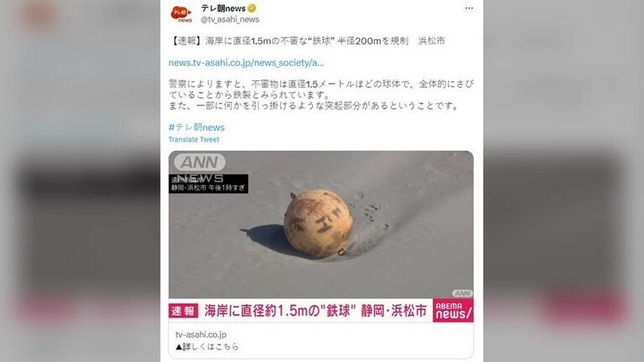Open the news.tv-asahi.co.jp article link
Screen dimensions: 644x362
pyautogui.click(x=246, y=63)
